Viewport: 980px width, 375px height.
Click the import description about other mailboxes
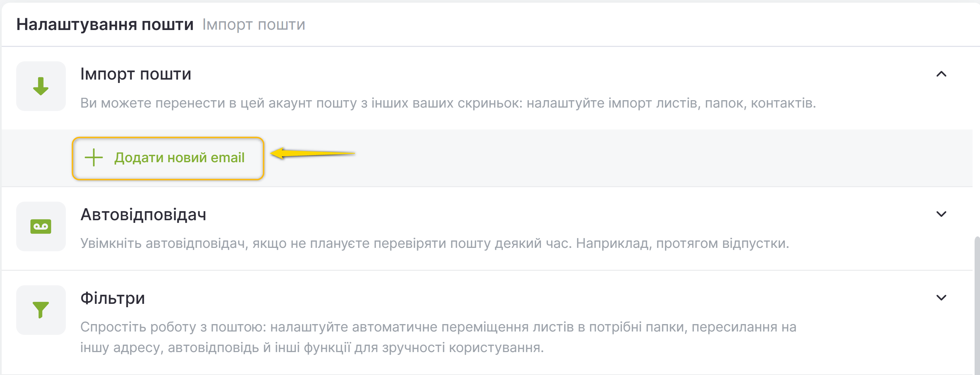click(448, 103)
